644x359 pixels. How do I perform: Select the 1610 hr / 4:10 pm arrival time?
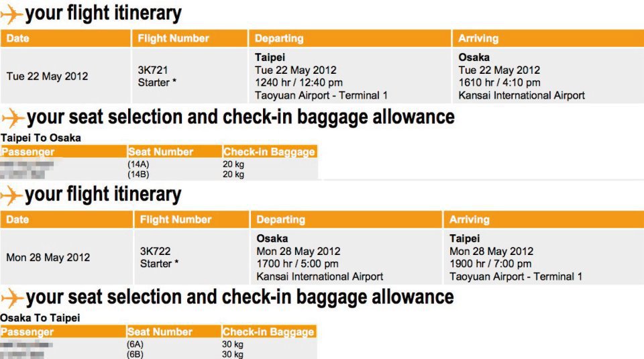coord(499,83)
